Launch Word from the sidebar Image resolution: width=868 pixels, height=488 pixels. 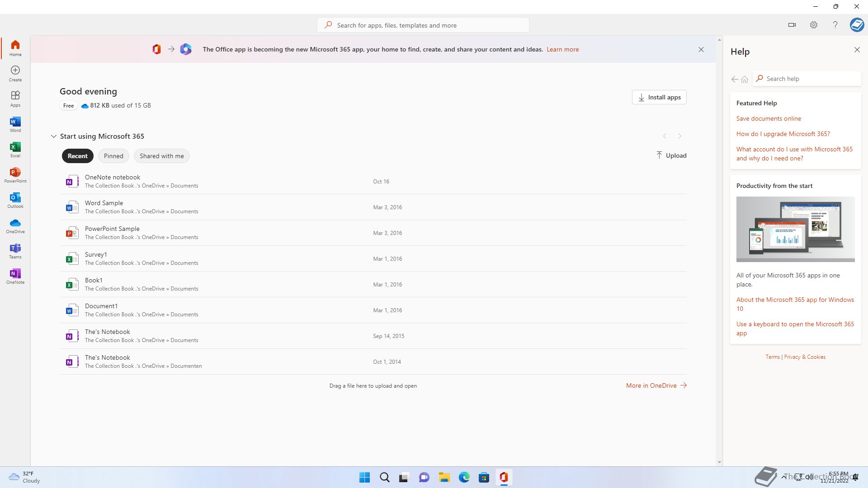pos(15,124)
